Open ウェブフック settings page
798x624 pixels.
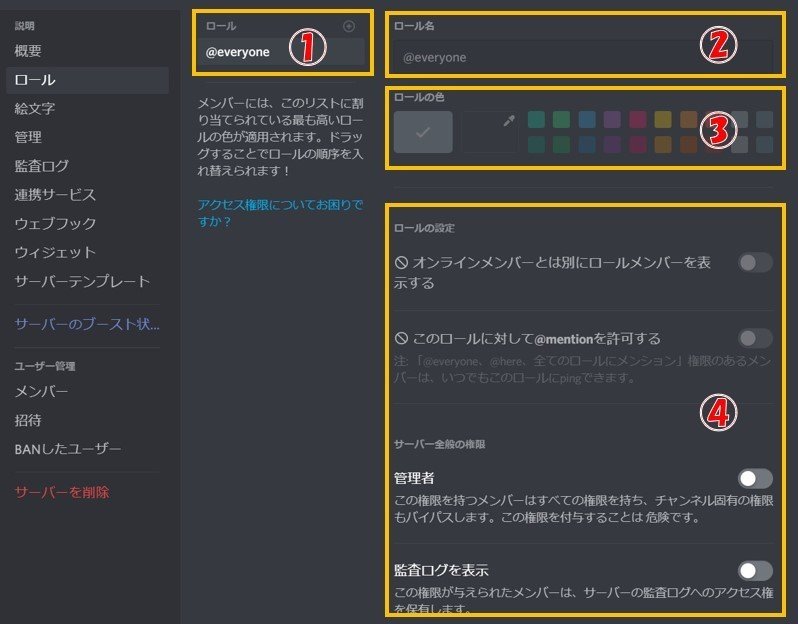click(x=87, y=223)
